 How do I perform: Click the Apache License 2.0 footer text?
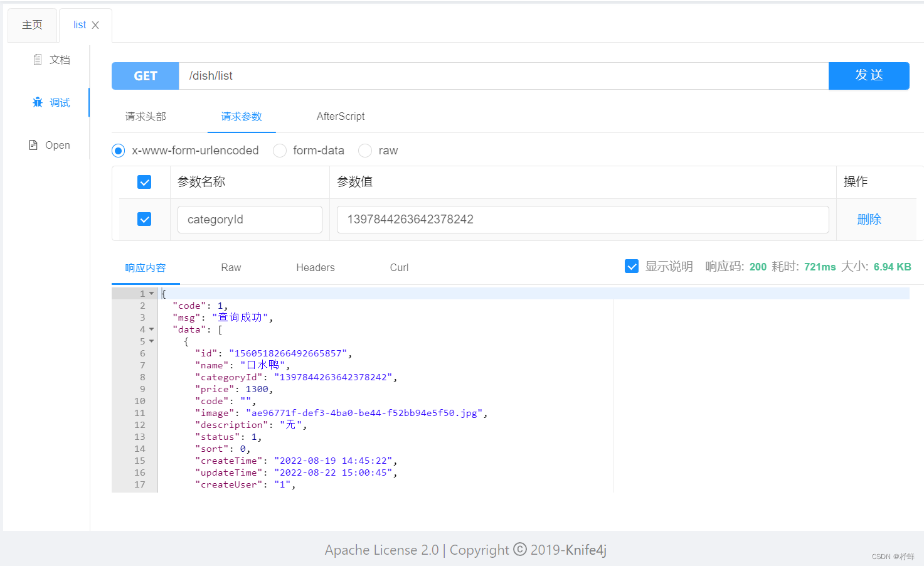pos(382,550)
